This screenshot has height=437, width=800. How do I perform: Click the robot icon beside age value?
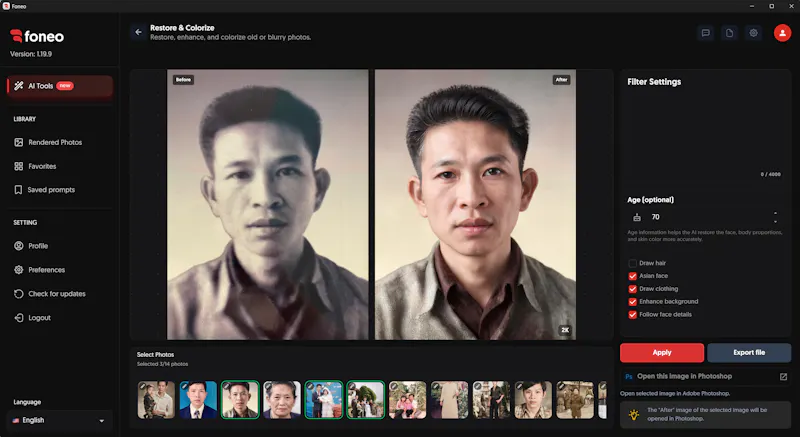click(x=637, y=217)
